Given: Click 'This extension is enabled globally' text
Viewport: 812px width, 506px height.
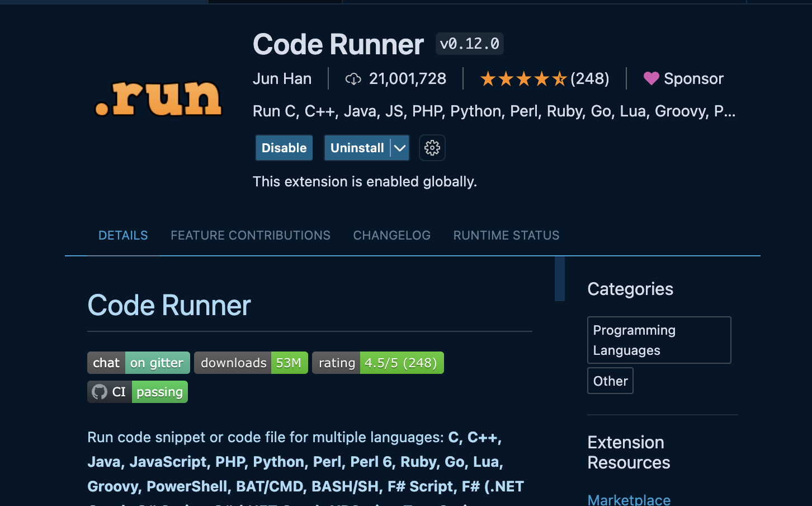Looking at the screenshot, I should [365, 181].
